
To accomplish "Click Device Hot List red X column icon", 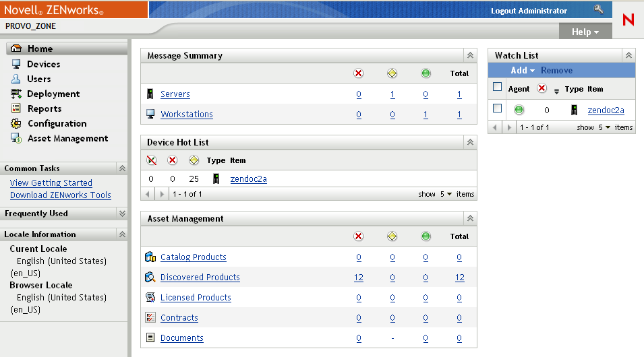I will coord(172,160).
